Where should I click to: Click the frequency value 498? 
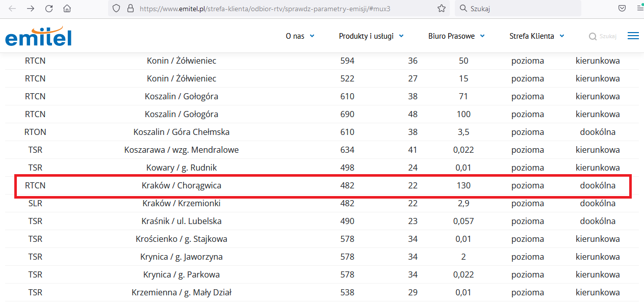coord(347,168)
